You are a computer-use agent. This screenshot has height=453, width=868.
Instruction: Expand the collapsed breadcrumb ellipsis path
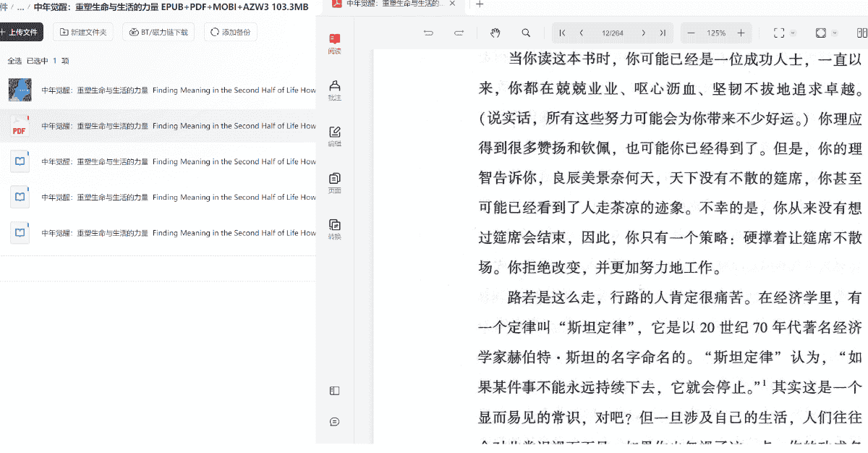tap(20, 7)
